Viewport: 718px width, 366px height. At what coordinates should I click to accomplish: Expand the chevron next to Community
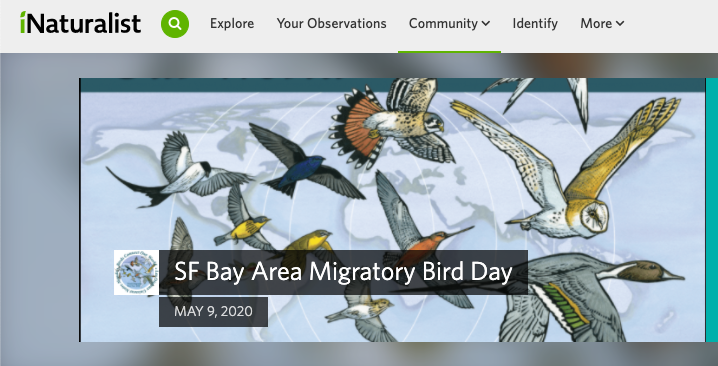[486, 23]
